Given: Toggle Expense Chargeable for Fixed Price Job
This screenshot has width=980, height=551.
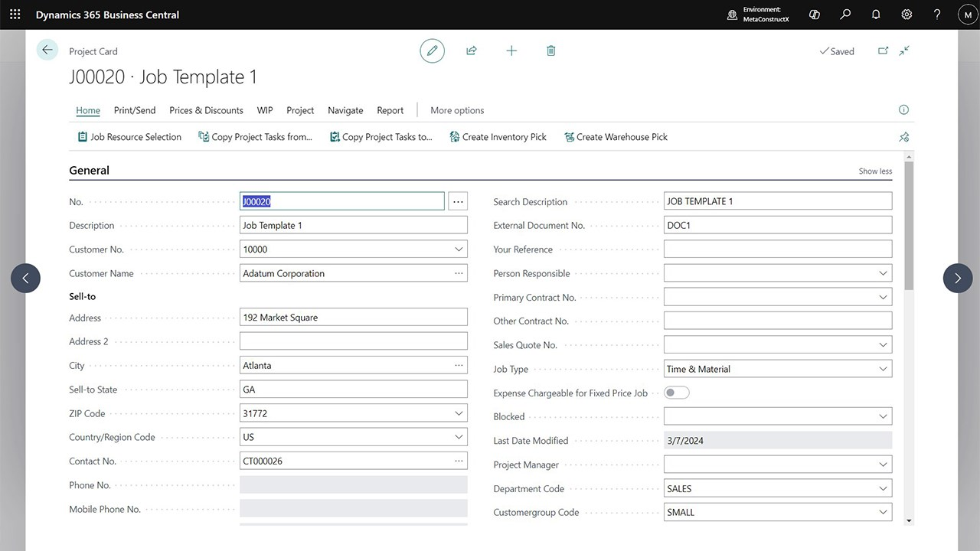Looking at the screenshot, I should point(677,393).
